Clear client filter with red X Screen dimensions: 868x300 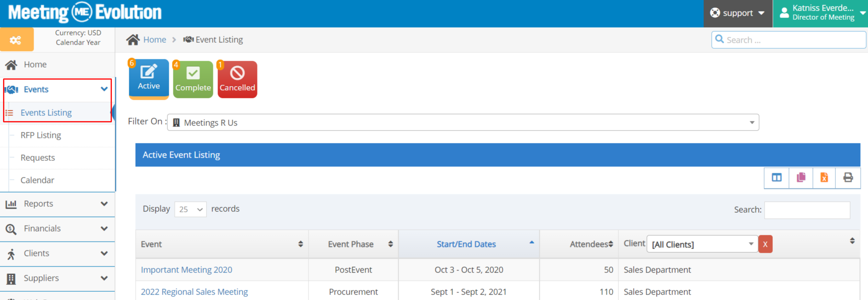click(765, 244)
